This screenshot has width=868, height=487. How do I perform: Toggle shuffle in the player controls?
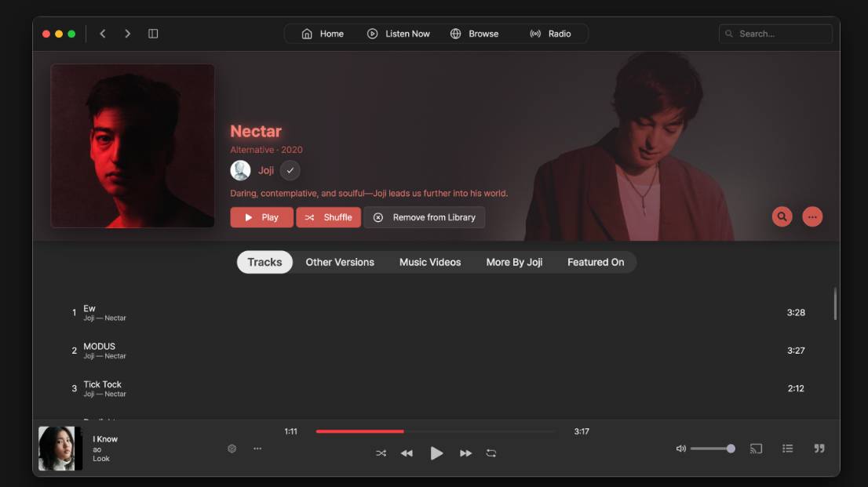381,453
